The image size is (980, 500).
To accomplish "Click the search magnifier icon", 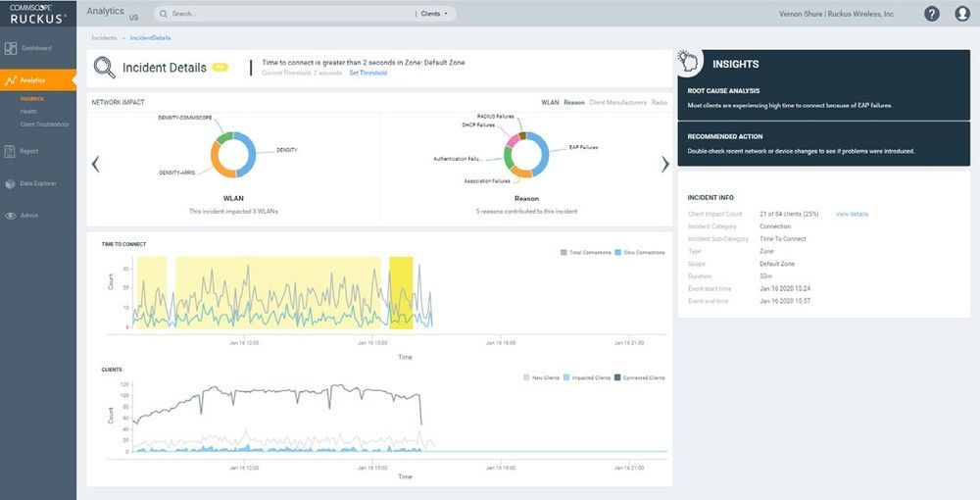I will (x=164, y=15).
